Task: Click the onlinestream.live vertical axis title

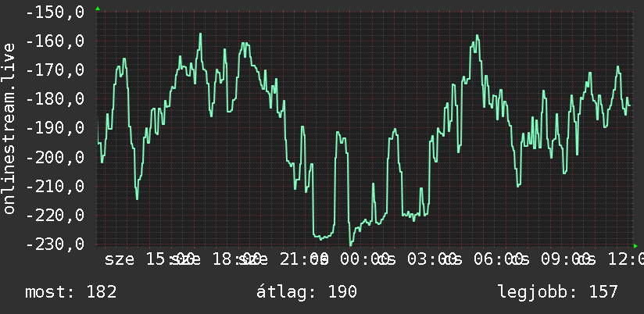Action: click(9, 128)
